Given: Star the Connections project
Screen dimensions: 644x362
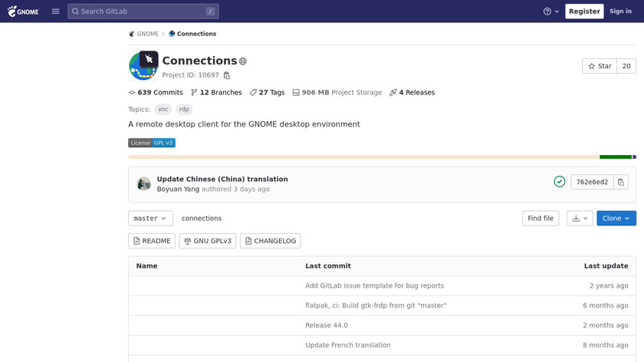Looking at the screenshot, I should click(x=600, y=66).
